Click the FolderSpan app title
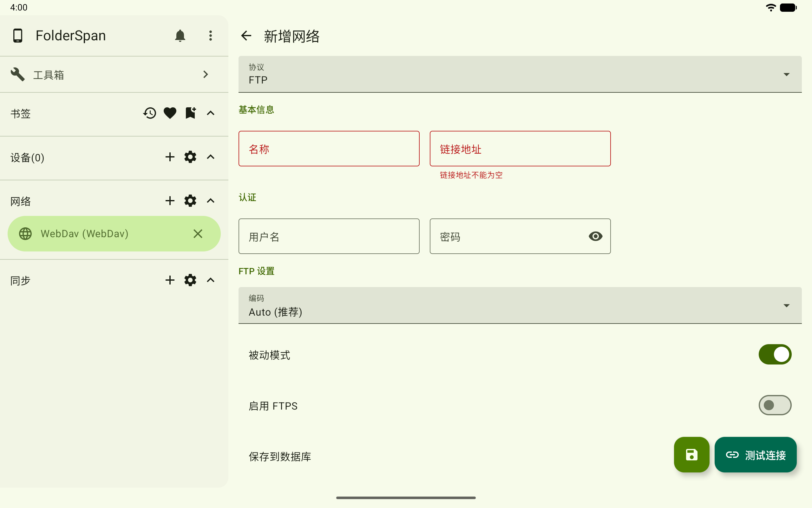This screenshot has height=508, width=812. [71, 36]
